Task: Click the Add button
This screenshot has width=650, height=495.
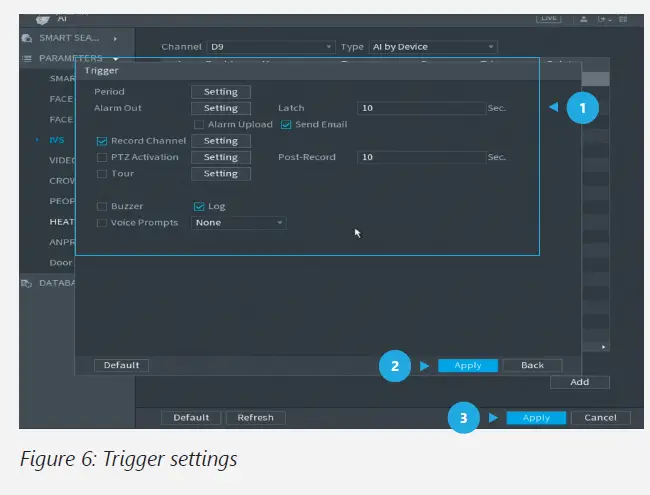Action: pyautogui.click(x=580, y=382)
